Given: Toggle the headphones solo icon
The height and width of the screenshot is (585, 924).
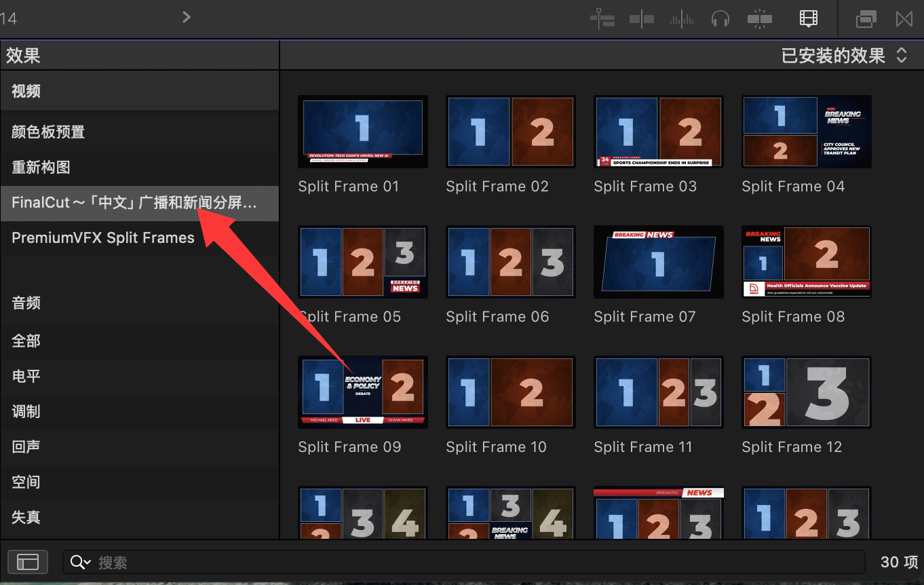Looking at the screenshot, I should coord(720,19).
